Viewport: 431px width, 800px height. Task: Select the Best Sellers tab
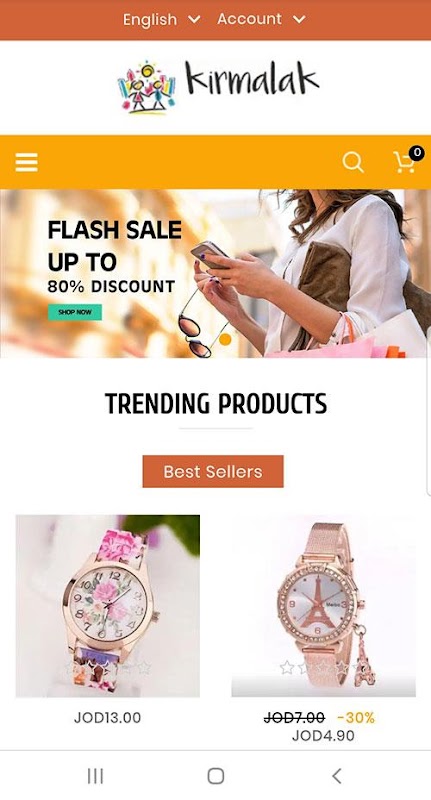click(x=213, y=471)
